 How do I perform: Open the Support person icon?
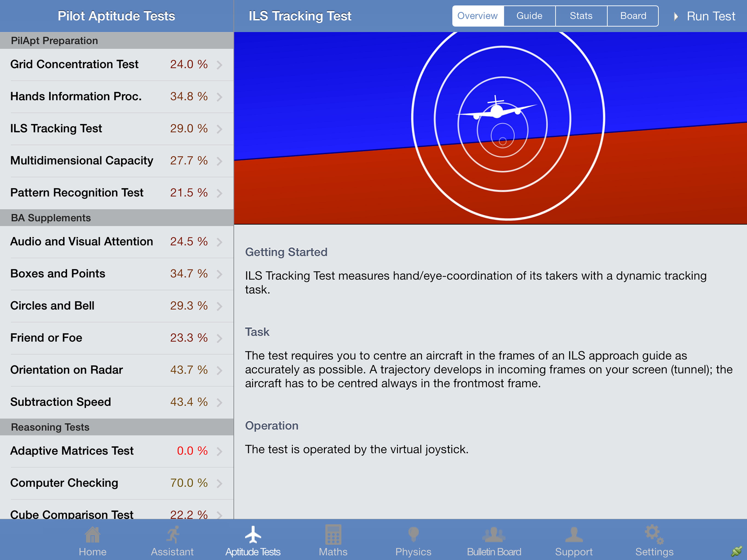(x=574, y=535)
